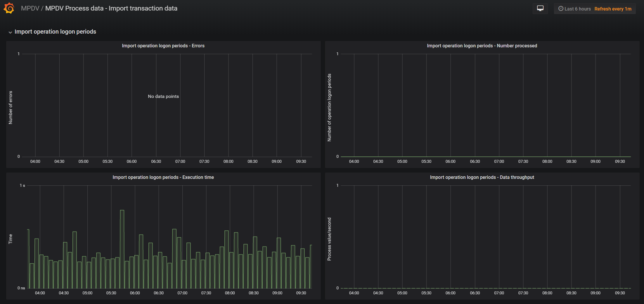Screen dimensions: 644x304
Task: Open the Execution time panel title menu
Action: pyautogui.click(x=163, y=177)
